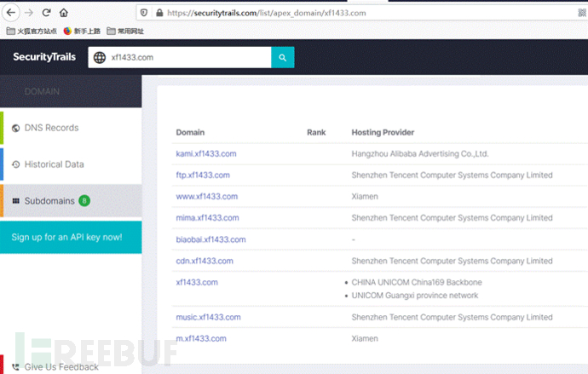Select Tencent provider text in mima row
The image size is (588, 374).
[452, 218]
